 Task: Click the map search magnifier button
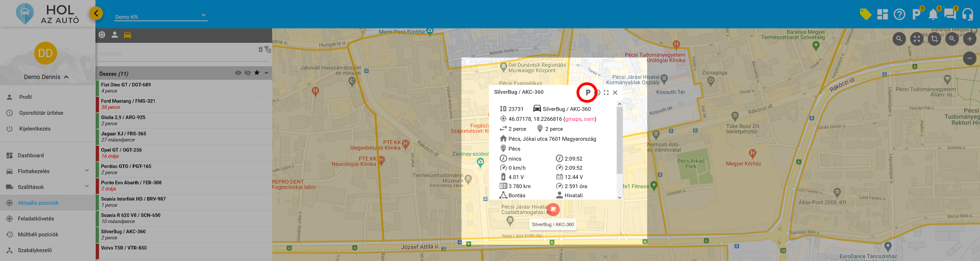click(x=899, y=39)
